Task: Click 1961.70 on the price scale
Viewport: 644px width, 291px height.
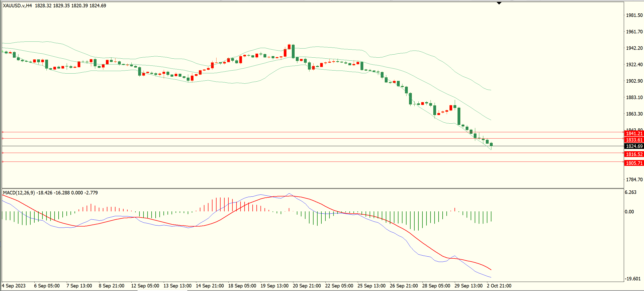Action: point(634,32)
